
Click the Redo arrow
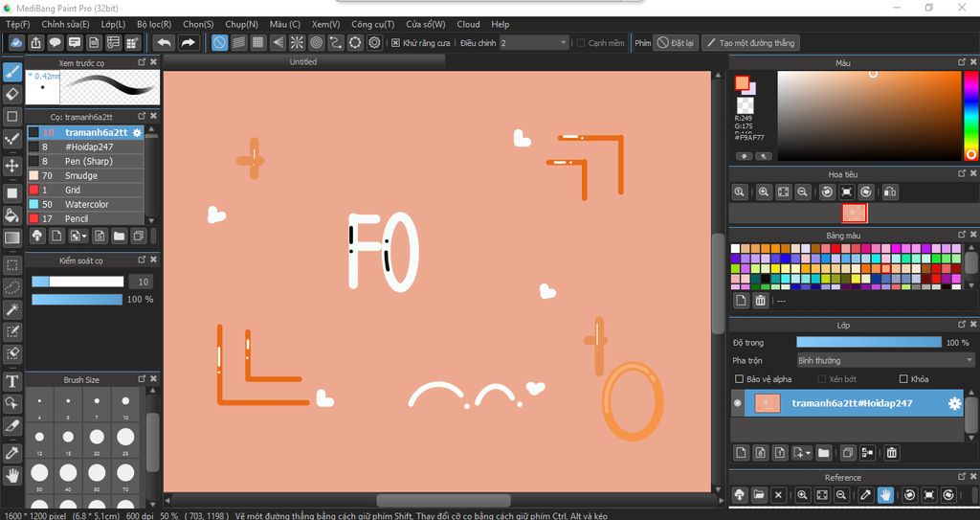coord(188,42)
